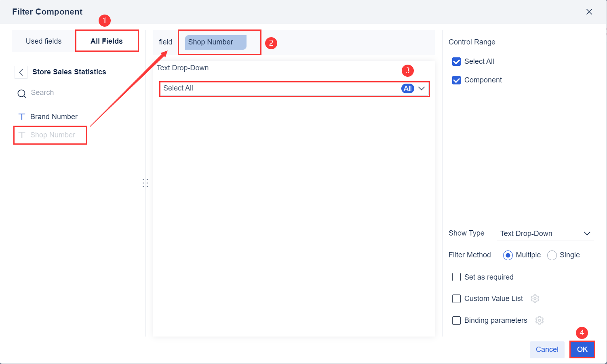Viewport: 607px width, 364px height.
Task: Expand the Select All value dropdown
Action: point(422,88)
